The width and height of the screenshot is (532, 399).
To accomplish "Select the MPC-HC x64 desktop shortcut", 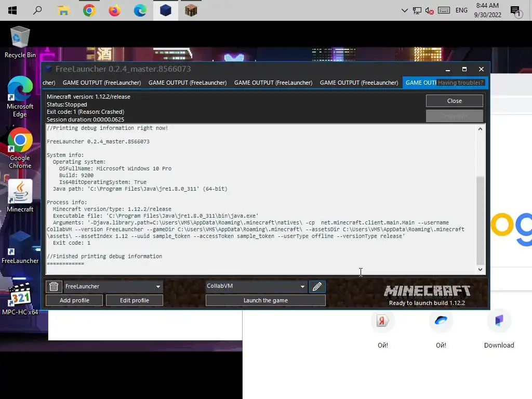I will coord(20,299).
